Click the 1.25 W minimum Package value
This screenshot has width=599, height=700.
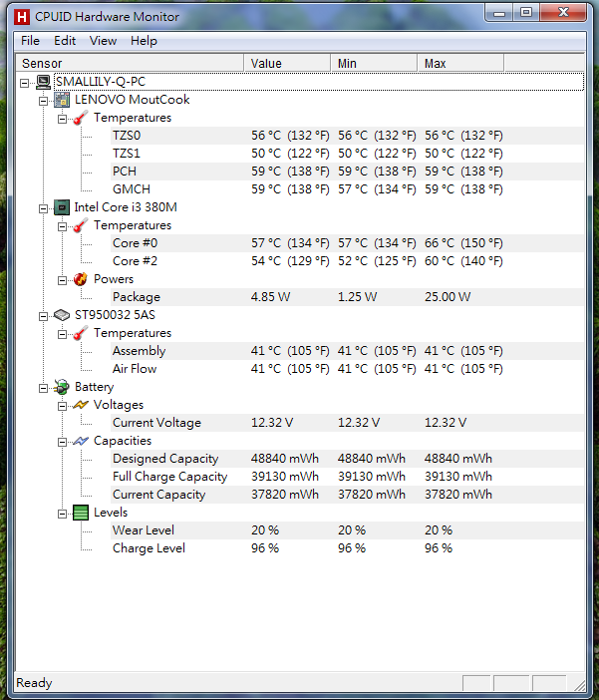[x=357, y=297]
